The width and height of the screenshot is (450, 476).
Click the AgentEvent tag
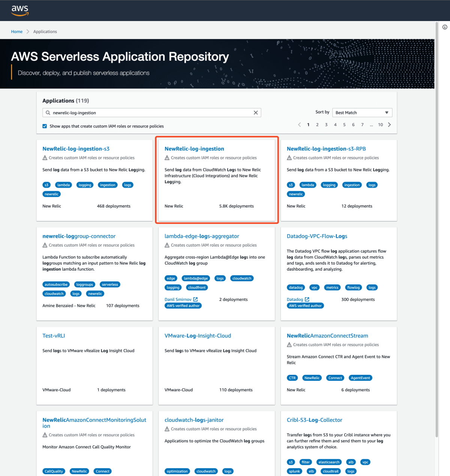tap(360, 378)
